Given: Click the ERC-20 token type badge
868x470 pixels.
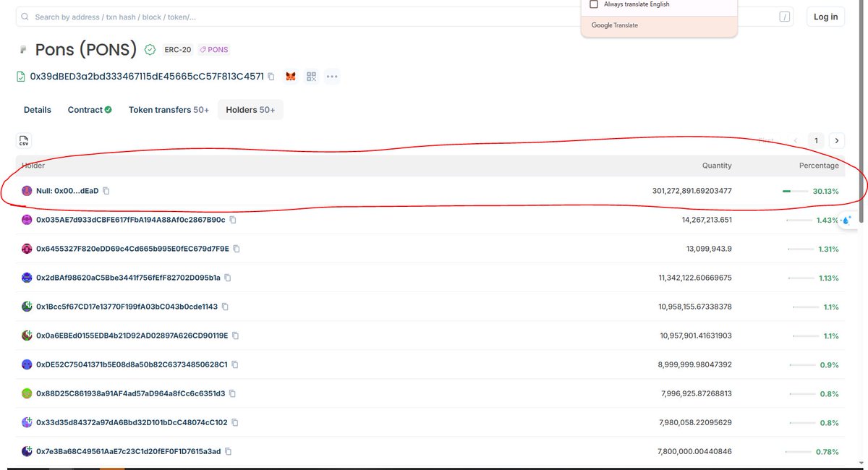Looking at the screenshot, I should [x=178, y=50].
